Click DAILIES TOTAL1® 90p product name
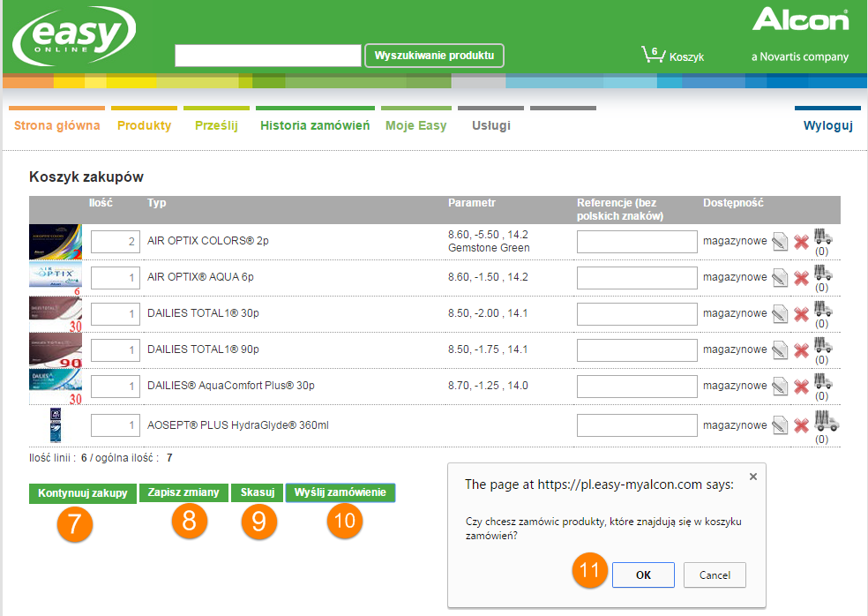 [x=203, y=349]
